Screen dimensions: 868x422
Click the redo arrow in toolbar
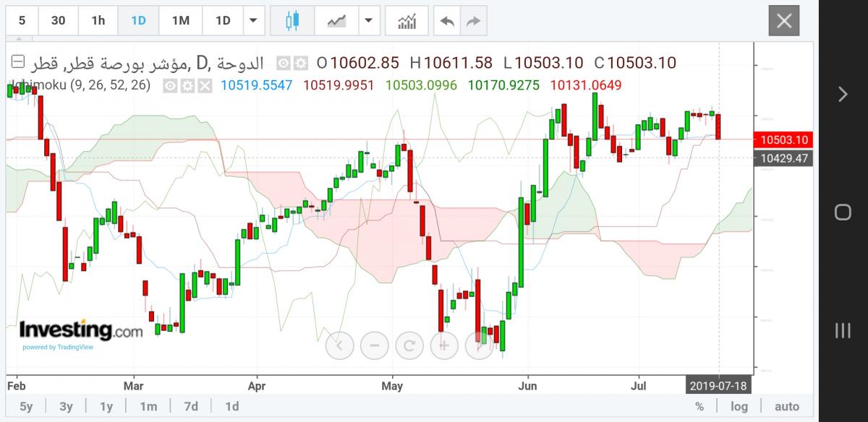click(x=473, y=20)
